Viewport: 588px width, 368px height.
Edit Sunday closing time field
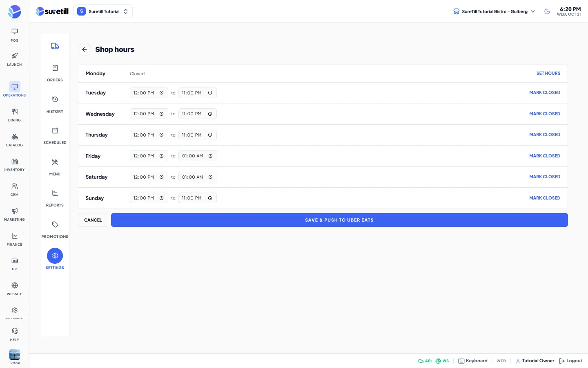pos(197,198)
